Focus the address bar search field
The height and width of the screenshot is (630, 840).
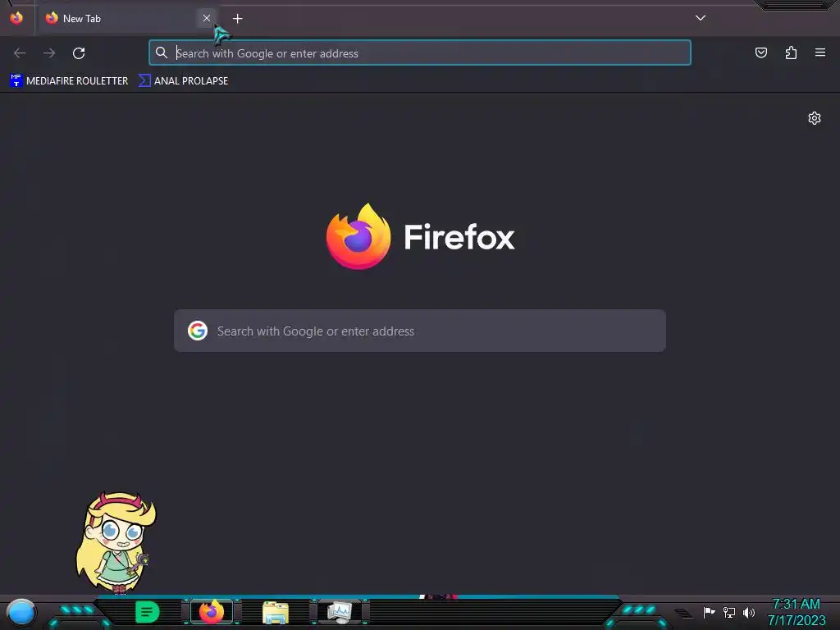point(419,53)
